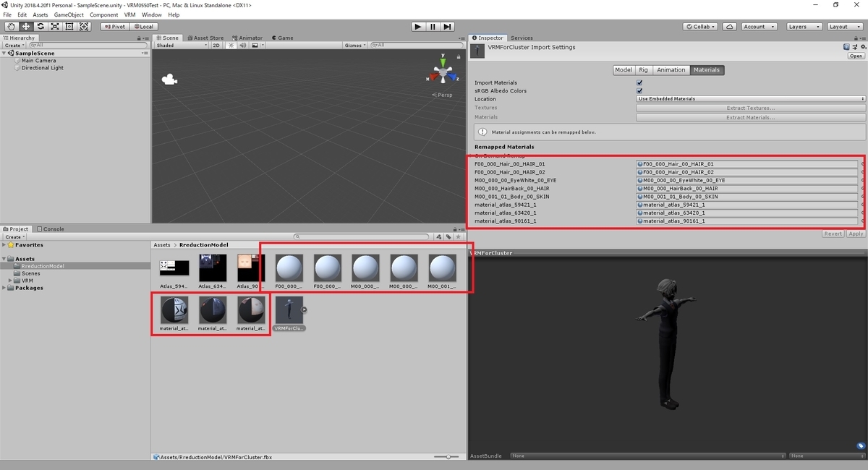The height and width of the screenshot is (470, 868).
Task: Toggle Pivot handle position
Action: coord(114,27)
